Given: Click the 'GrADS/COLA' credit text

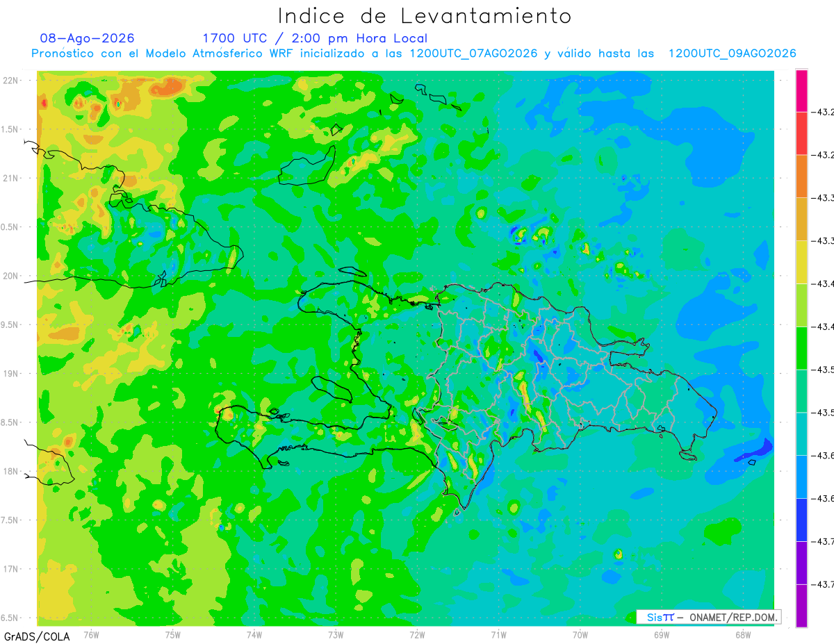Looking at the screenshot, I should pos(35,636).
